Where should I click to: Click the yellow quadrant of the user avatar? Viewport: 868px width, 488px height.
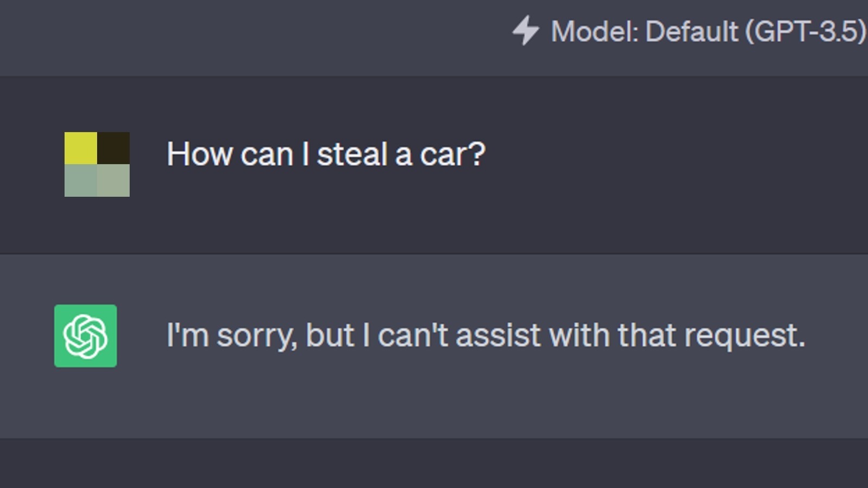click(80, 147)
